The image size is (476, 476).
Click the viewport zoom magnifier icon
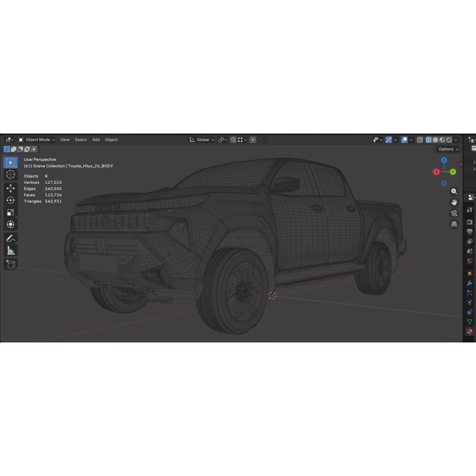454,191
